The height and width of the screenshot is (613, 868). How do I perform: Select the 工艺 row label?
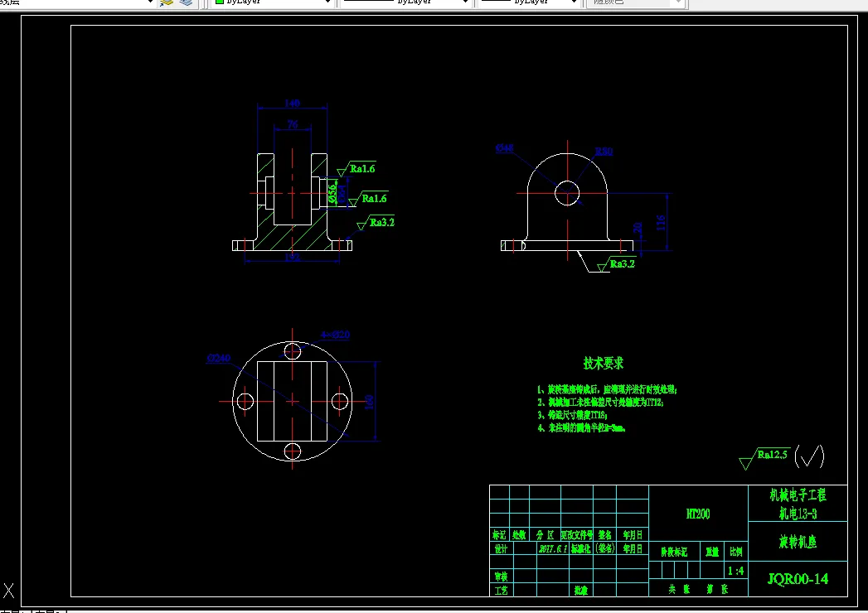pos(501,591)
